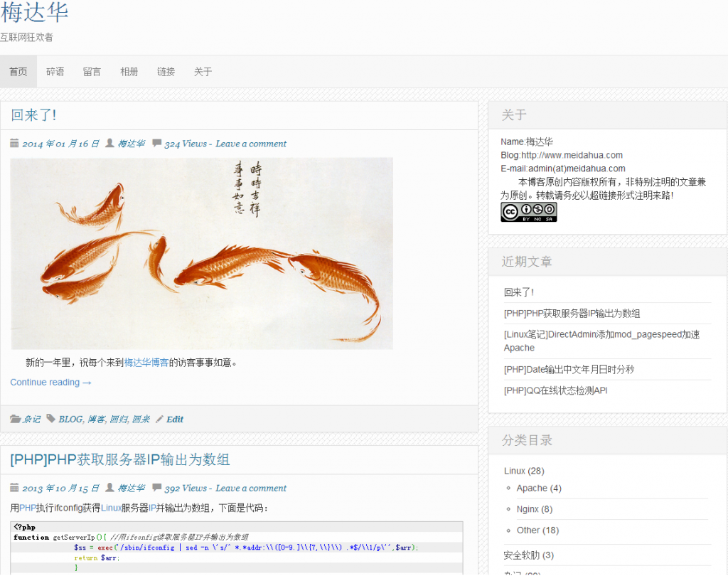Click comment bubble icon beside 324 Views

pos(157,143)
